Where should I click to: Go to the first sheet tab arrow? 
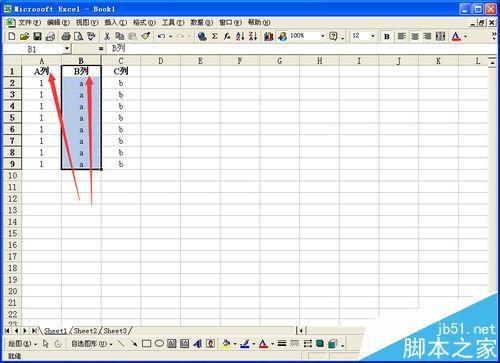tap(7, 331)
